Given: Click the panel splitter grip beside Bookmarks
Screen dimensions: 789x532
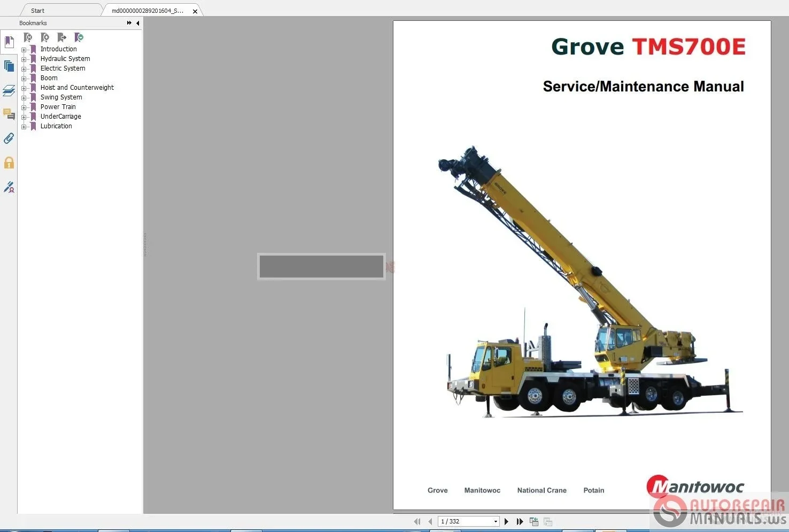Looking at the screenshot, I should coord(145,245).
